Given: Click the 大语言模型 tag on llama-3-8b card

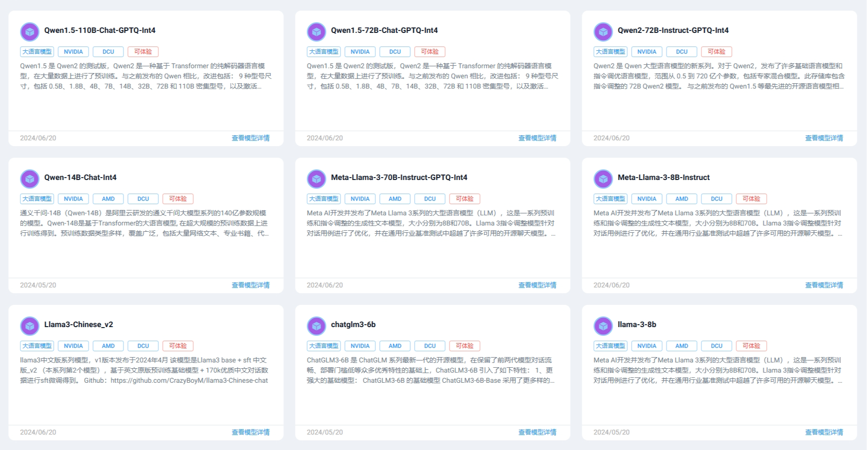Looking at the screenshot, I should pyautogui.click(x=610, y=346).
